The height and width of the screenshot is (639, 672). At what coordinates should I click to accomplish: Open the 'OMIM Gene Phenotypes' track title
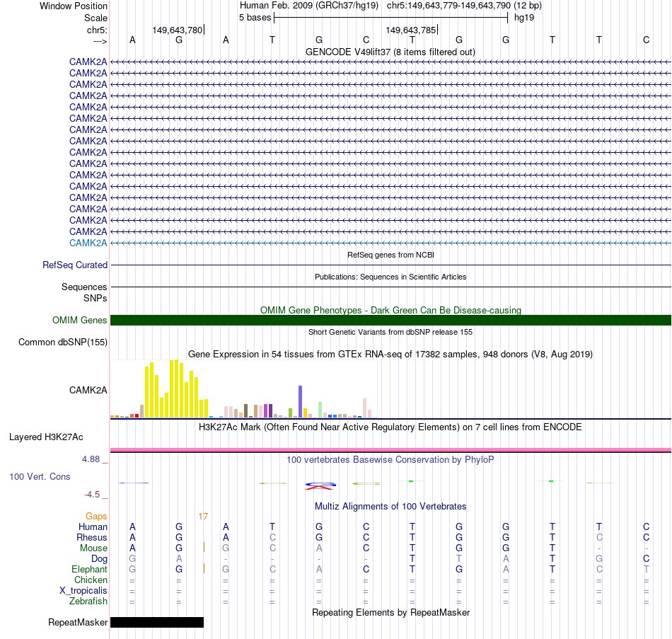point(391,310)
